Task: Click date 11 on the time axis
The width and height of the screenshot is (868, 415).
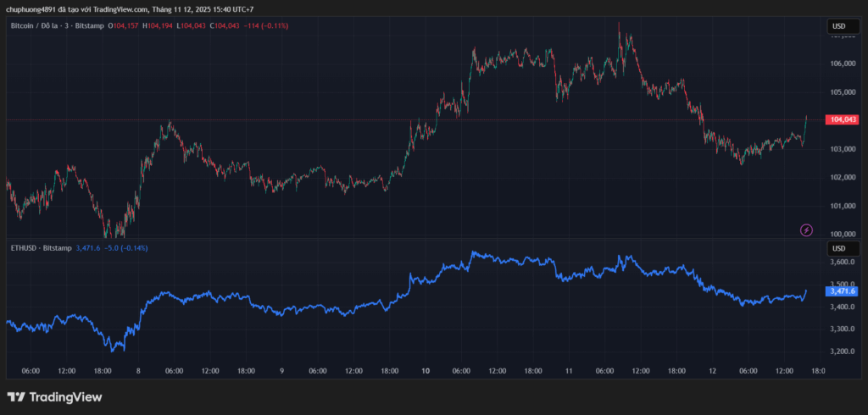Action: pos(570,371)
